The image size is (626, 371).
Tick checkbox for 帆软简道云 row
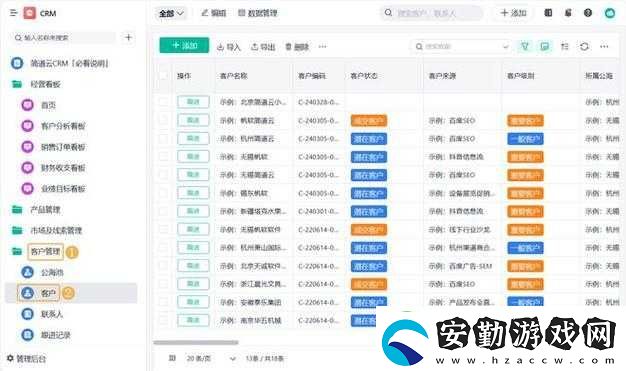(164, 120)
